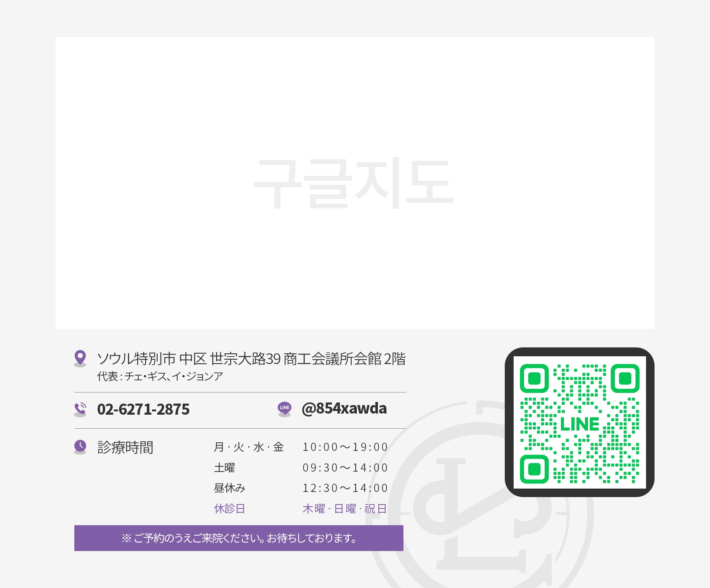Click the hours 10:00〜19:00

pos(345,447)
